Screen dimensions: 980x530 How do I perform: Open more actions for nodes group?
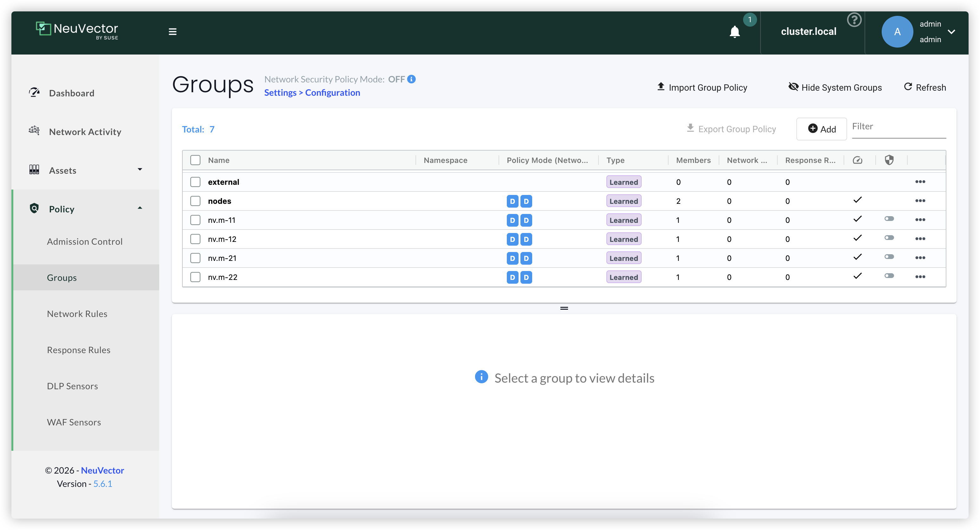(920, 201)
